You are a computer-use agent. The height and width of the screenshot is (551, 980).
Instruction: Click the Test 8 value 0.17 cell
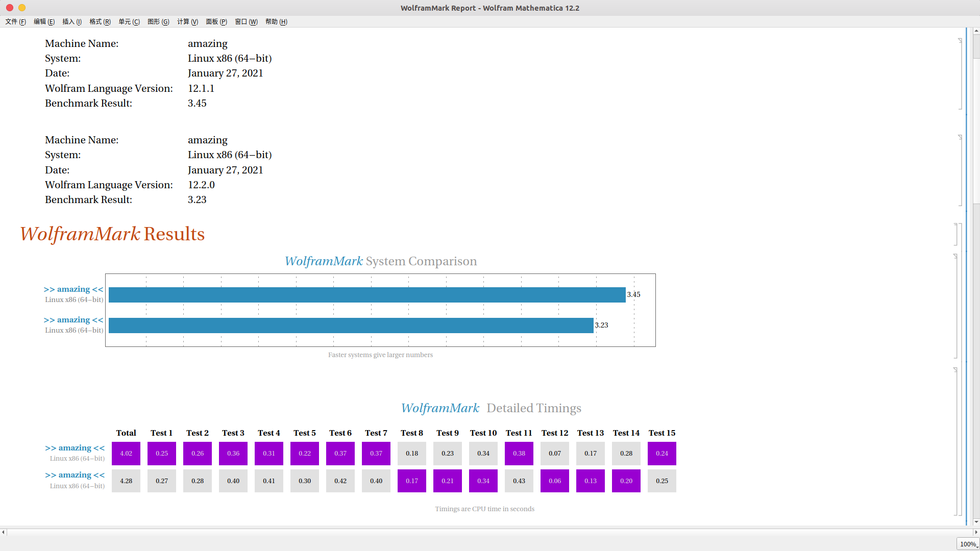tap(412, 481)
